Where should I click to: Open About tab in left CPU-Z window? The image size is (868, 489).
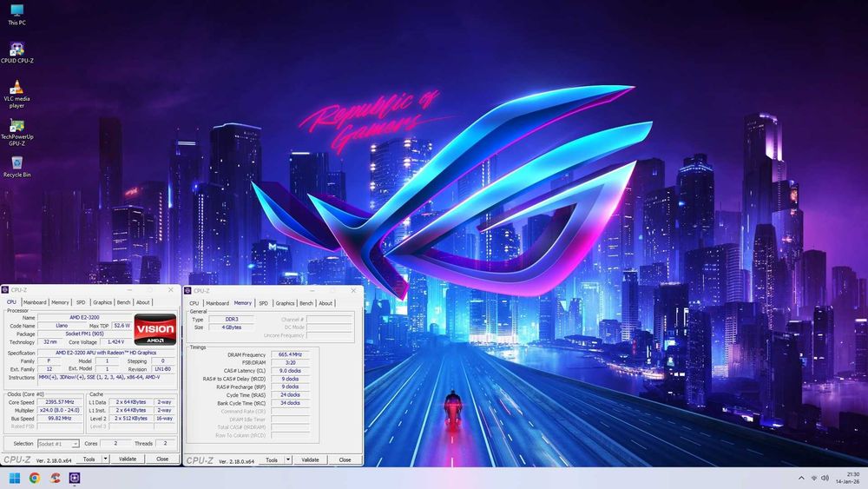(143, 302)
